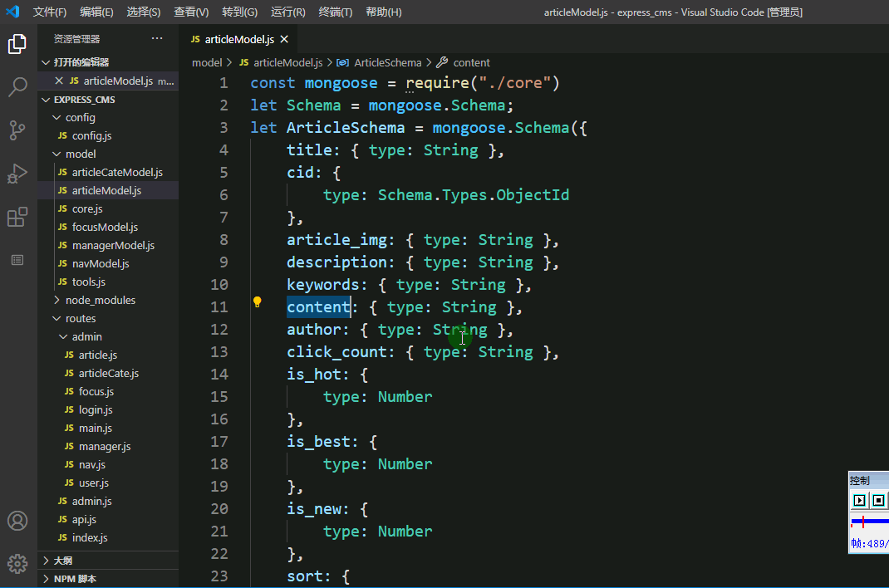This screenshot has width=889, height=588.
Task: Click the VS Code logo icon
Action: click(12, 12)
